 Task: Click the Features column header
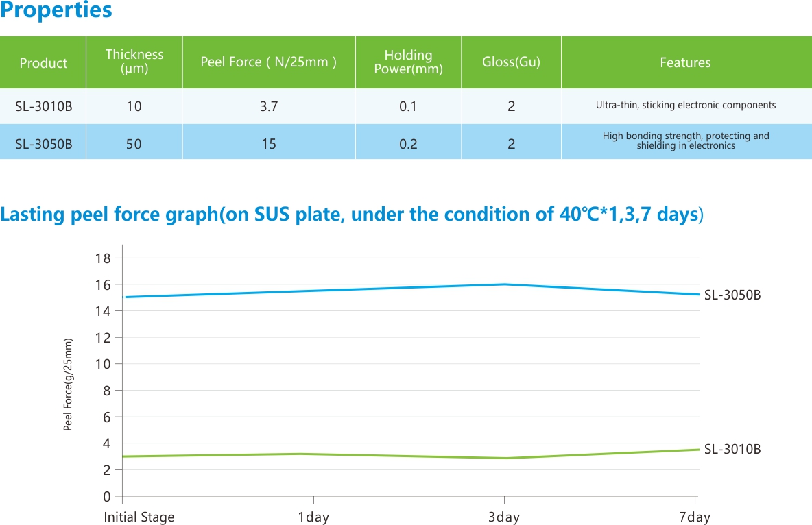[685, 63]
